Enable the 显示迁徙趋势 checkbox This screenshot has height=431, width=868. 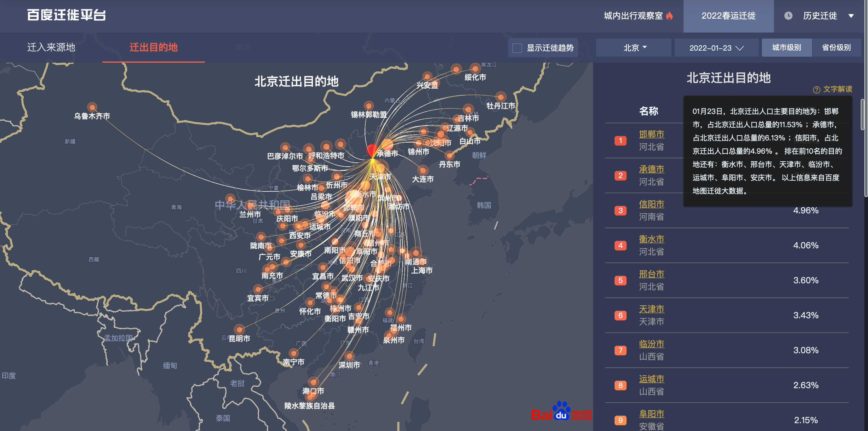(517, 48)
